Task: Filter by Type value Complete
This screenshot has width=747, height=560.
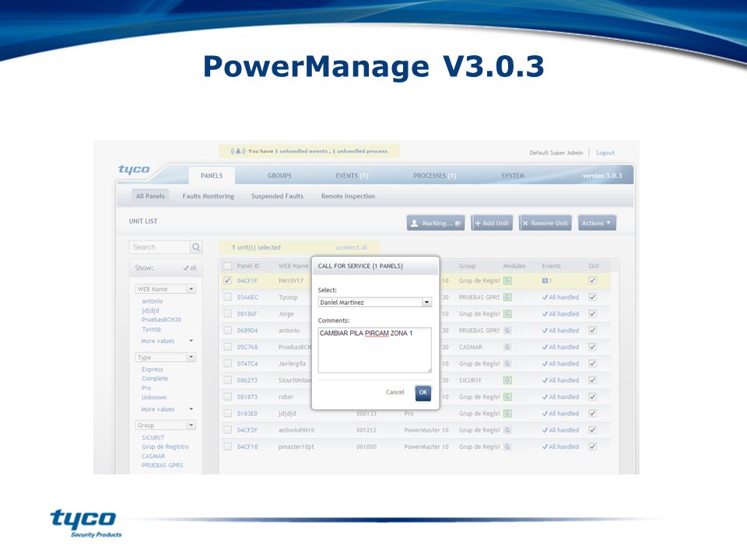Action: pyautogui.click(x=154, y=379)
